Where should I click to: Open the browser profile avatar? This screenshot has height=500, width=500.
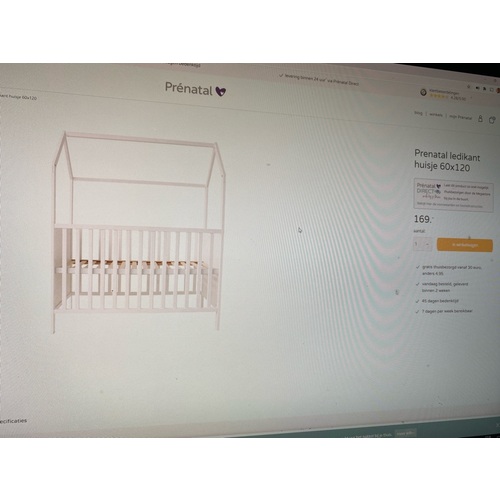click(498, 90)
